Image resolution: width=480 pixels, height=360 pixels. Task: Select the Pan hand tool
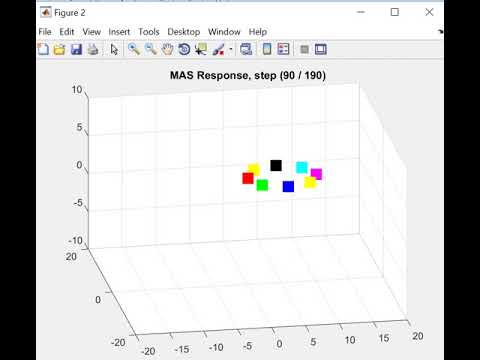pyautogui.click(x=167, y=49)
